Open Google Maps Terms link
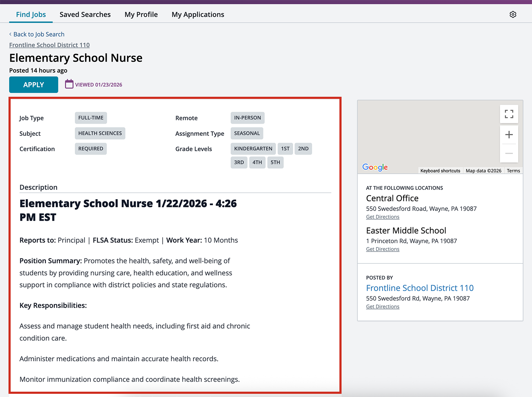 [x=513, y=170]
